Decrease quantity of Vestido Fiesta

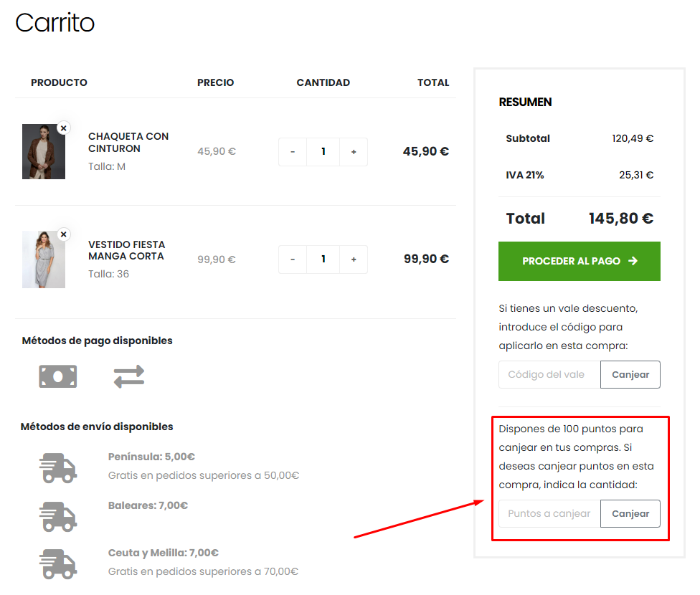tap(293, 260)
